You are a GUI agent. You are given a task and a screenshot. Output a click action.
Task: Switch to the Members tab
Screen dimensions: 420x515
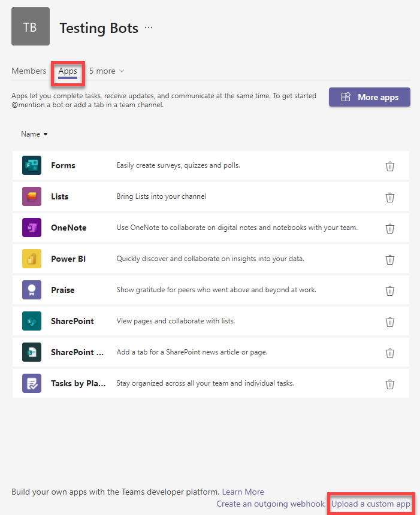tap(29, 71)
